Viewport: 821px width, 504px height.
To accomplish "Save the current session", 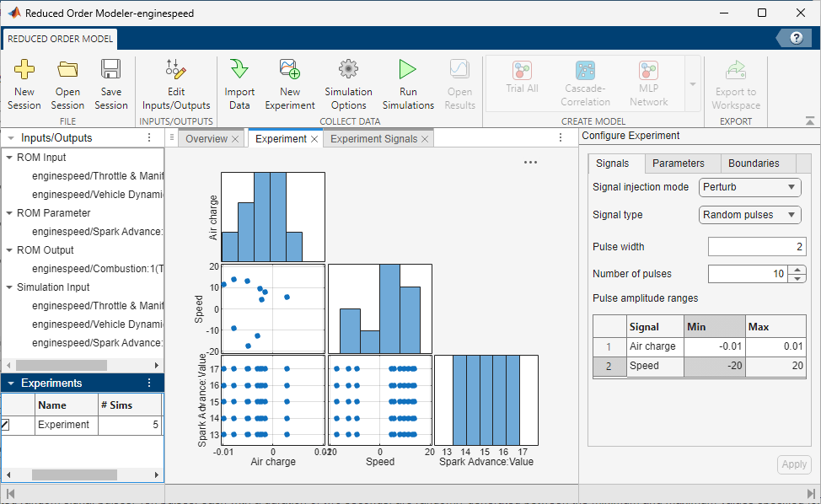I will [110, 82].
